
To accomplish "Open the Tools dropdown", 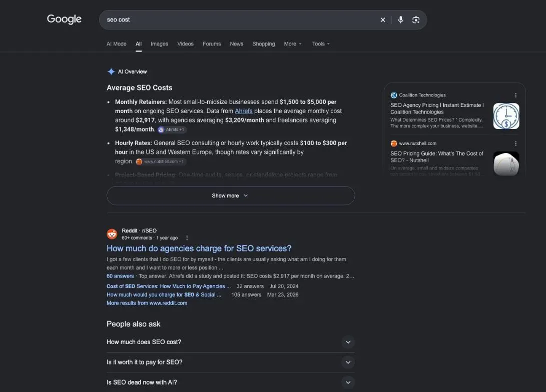I will 321,44.
